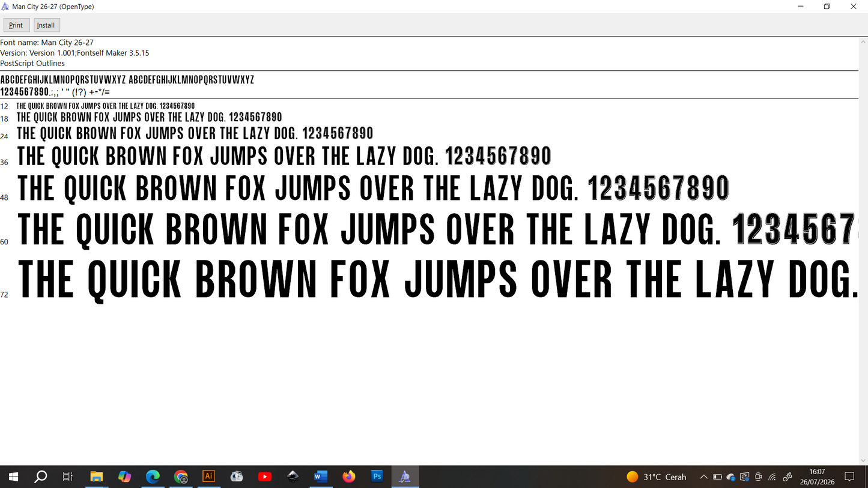Screen dimensions: 868x488
Task: Click the font viewer title bar icon
Action: click(5, 7)
